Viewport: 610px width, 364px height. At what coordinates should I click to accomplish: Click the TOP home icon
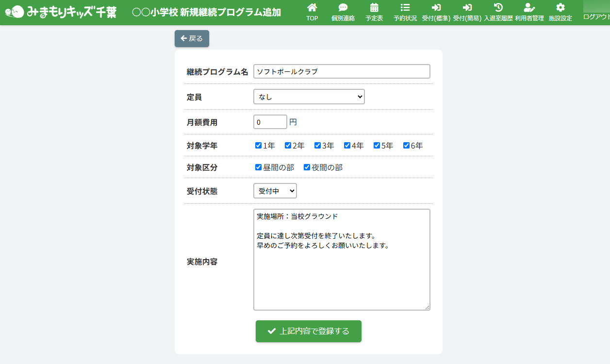click(312, 8)
